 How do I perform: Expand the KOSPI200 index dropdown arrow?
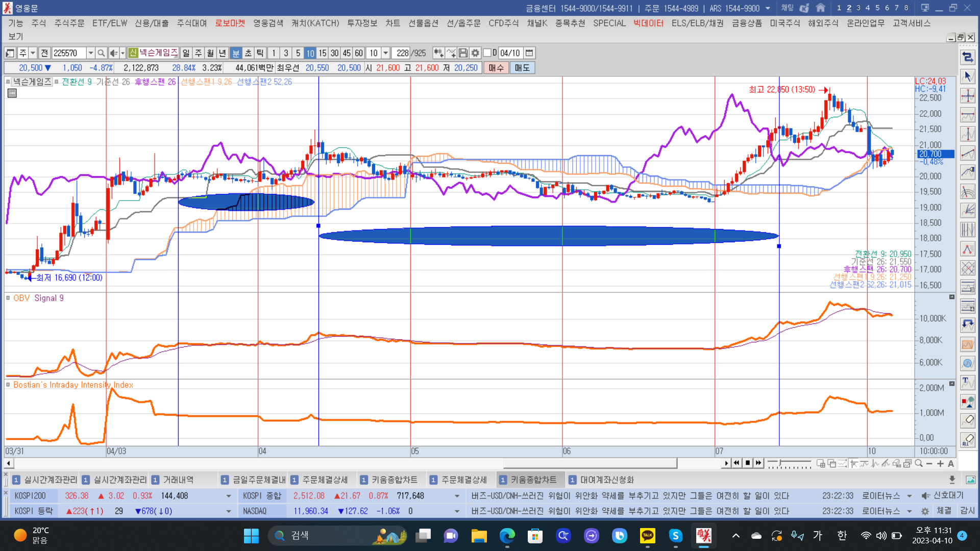pyautogui.click(x=229, y=496)
